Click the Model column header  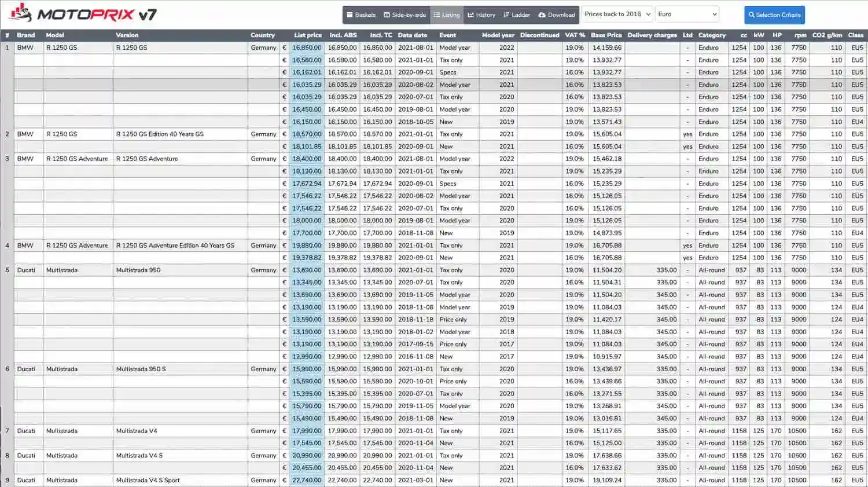(55, 35)
